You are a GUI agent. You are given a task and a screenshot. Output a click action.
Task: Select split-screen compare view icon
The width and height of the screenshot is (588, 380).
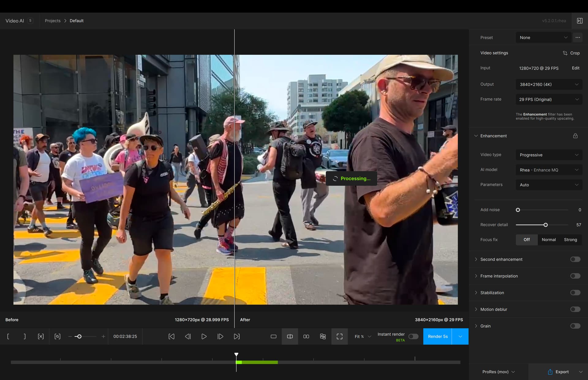point(290,337)
